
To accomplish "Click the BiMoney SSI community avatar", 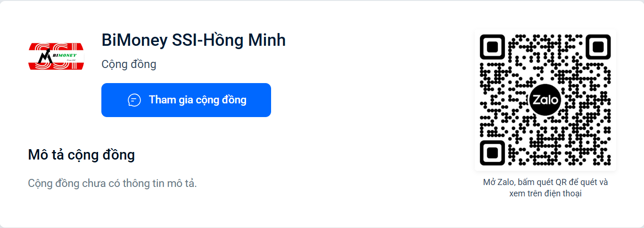I will pyautogui.click(x=56, y=56).
